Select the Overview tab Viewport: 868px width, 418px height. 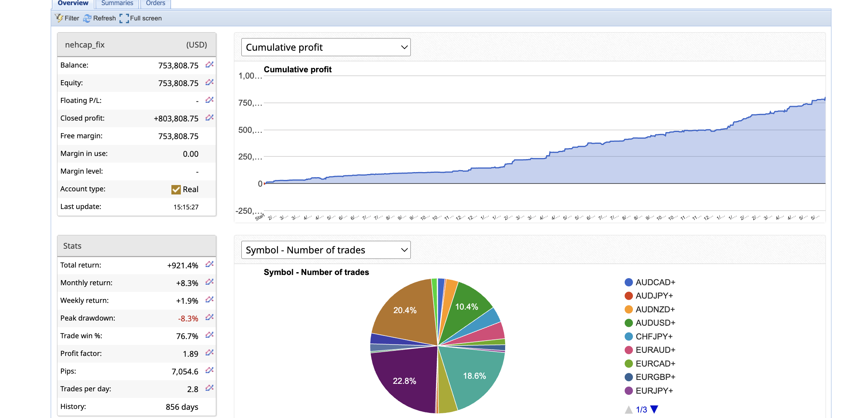tap(73, 3)
